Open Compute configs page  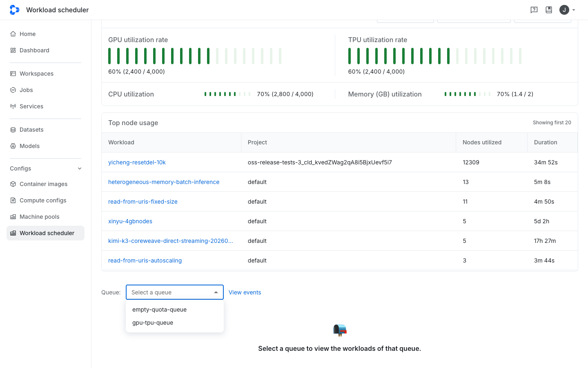(x=45, y=200)
